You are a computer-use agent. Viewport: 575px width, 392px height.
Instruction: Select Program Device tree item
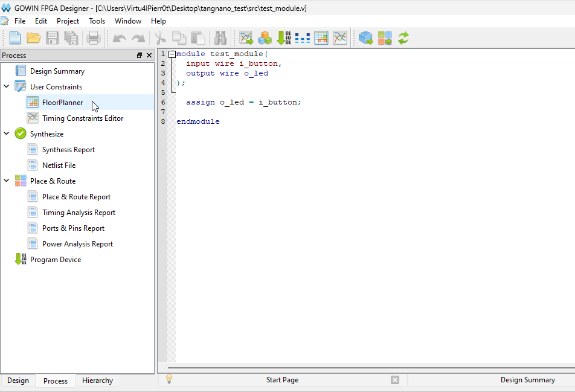point(56,260)
